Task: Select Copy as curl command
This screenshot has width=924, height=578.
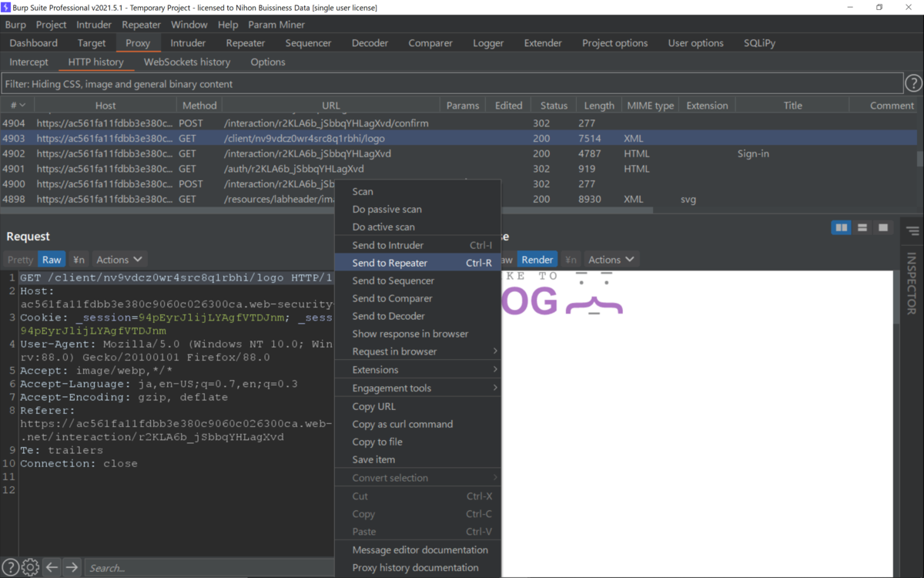Action: (x=417, y=424)
